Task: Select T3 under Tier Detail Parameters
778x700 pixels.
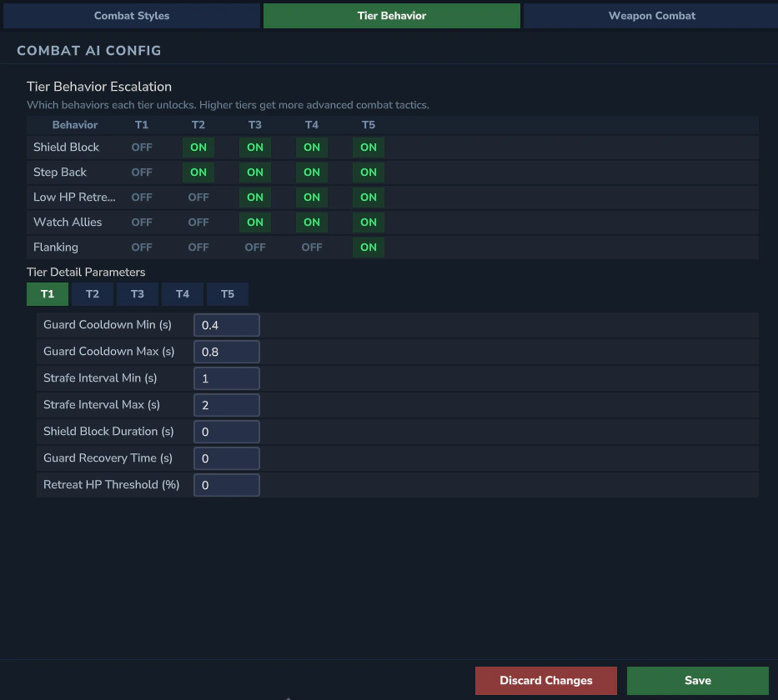Action: (137, 293)
